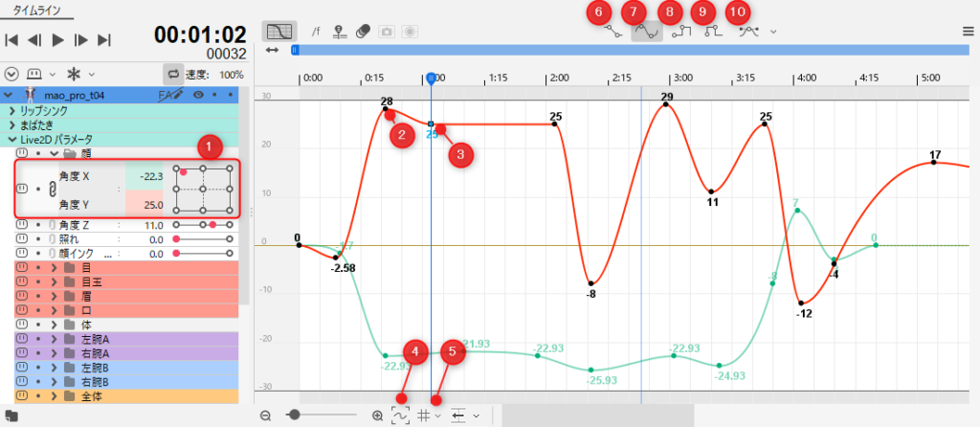Collapse the Live2D パラメータ section
The height and width of the screenshot is (427, 980).
click(11, 139)
